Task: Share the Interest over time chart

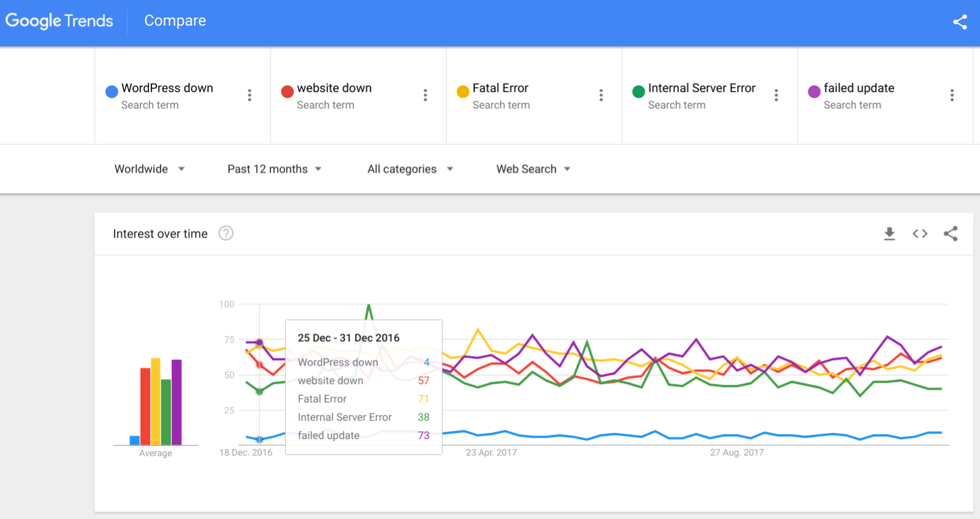Action: click(x=951, y=234)
